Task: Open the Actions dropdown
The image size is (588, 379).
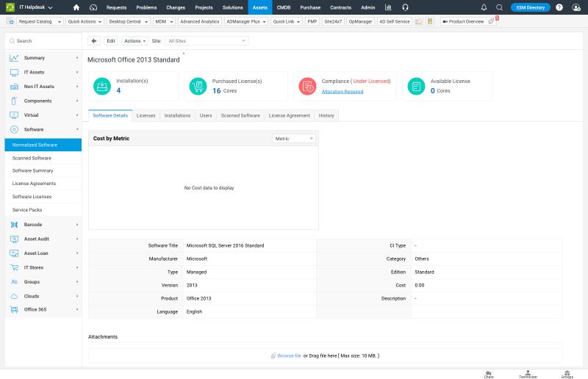Action: [135, 41]
